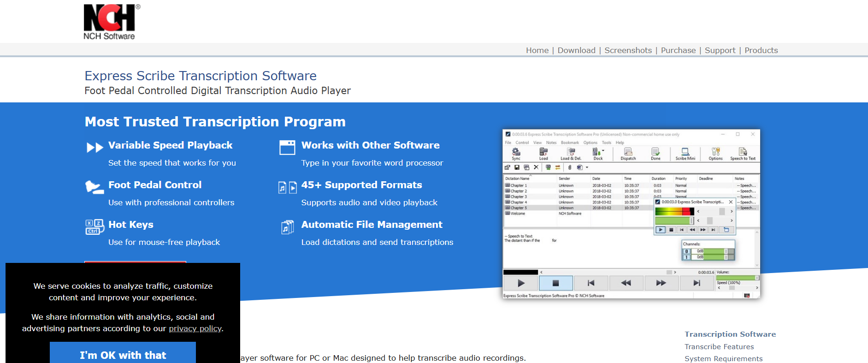
Task: Click the Automatic File Management icon
Action: click(x=287, y=227)
